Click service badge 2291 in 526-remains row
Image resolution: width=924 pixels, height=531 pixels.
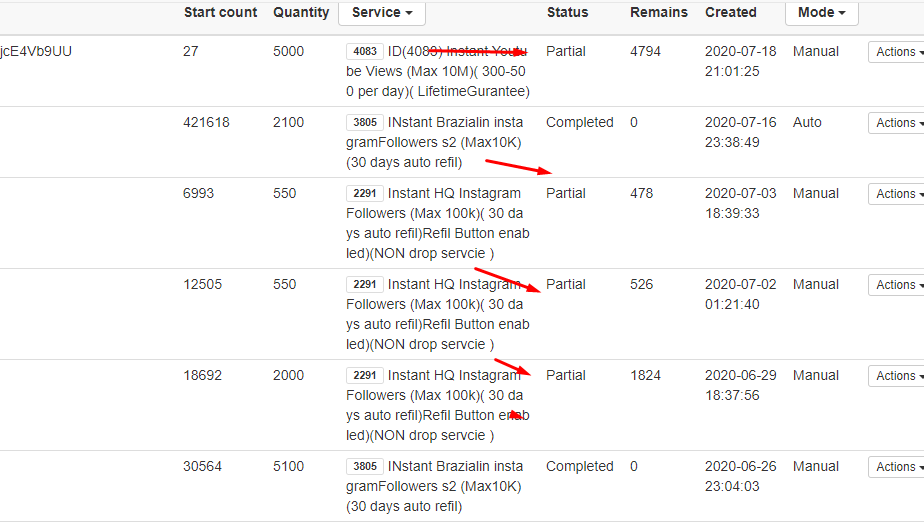click(x=365, y=284)
